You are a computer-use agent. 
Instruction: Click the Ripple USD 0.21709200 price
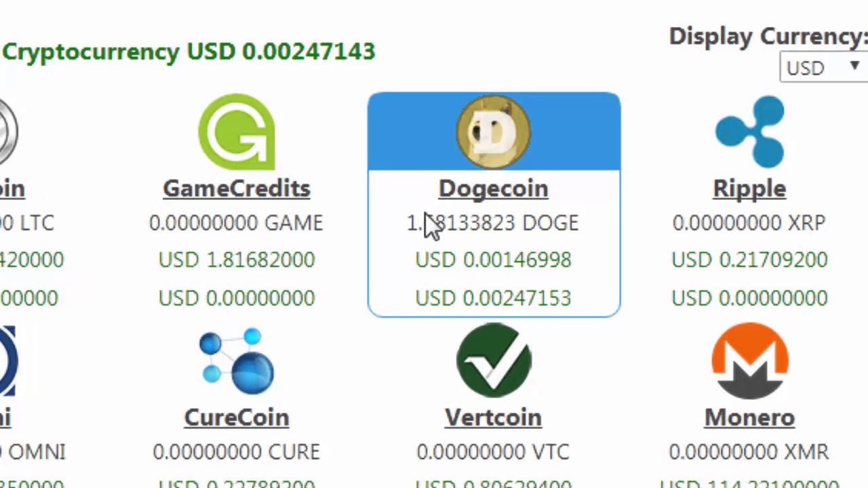pos(750,260)
